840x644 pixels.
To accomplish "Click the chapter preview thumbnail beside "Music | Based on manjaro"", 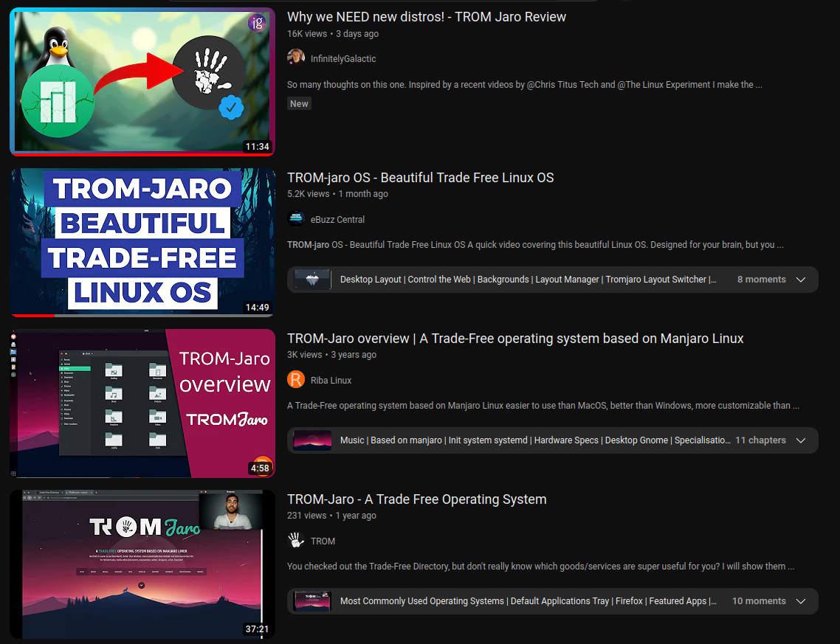I will pos(312,440).
